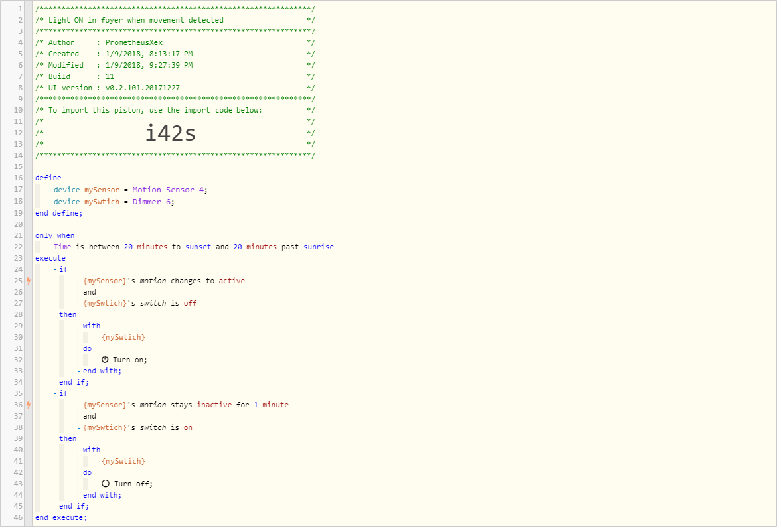The height and width of the screenshot is (532, 782).
Task: Click the mySwtich variable in the define block
Action: coord(102,202)
